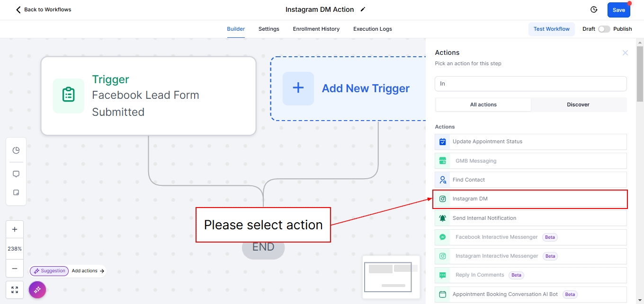Click the Save button
Viewport: 644px width, 304px height.
[618, 10]
